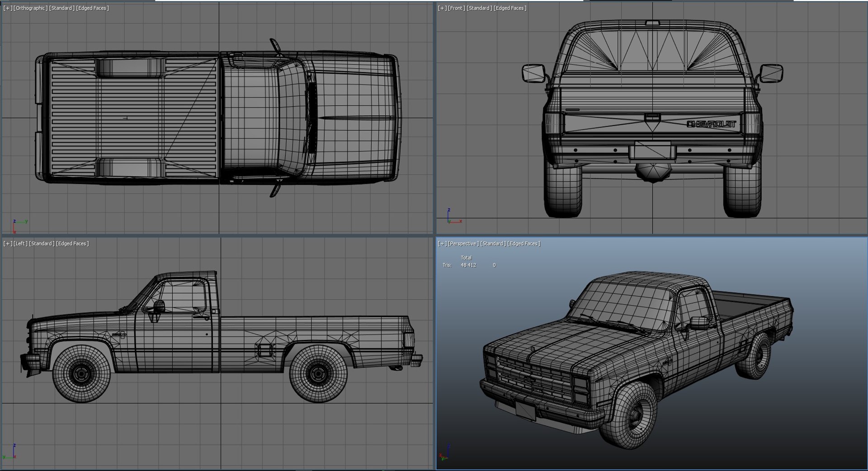The height and width of the screenshot is (471, 868).
Task: Open the Orthographic view label menu
Action: pyautogui.click(x=31, y=8)
